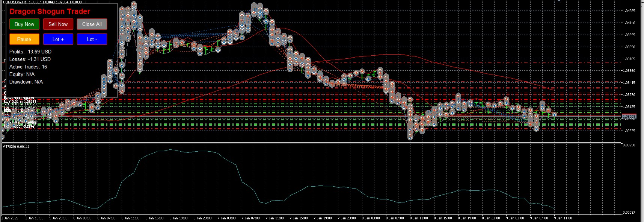Click the 1.02835 price scale label

pyautogui.click(x=629, y=131)
